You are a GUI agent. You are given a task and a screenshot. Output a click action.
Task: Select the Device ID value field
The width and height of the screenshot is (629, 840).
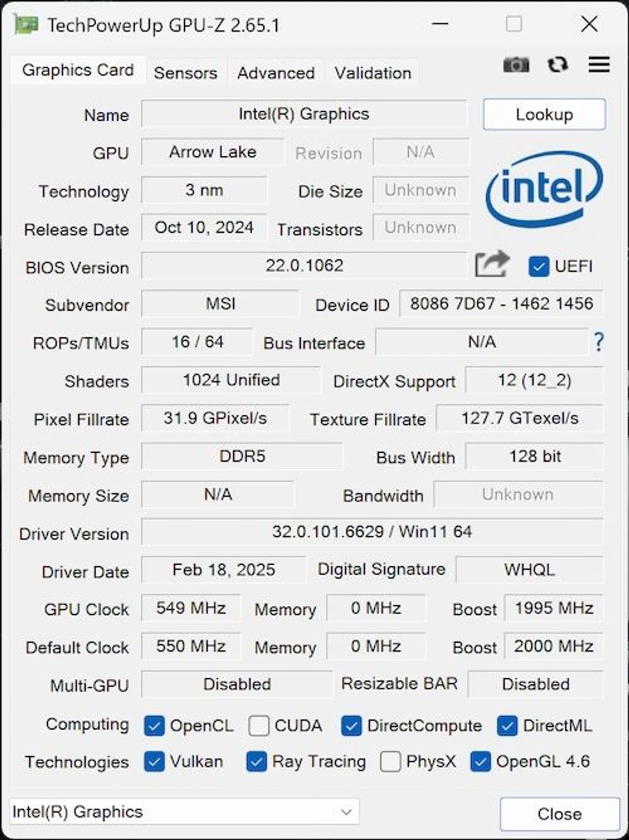point(501,304)
